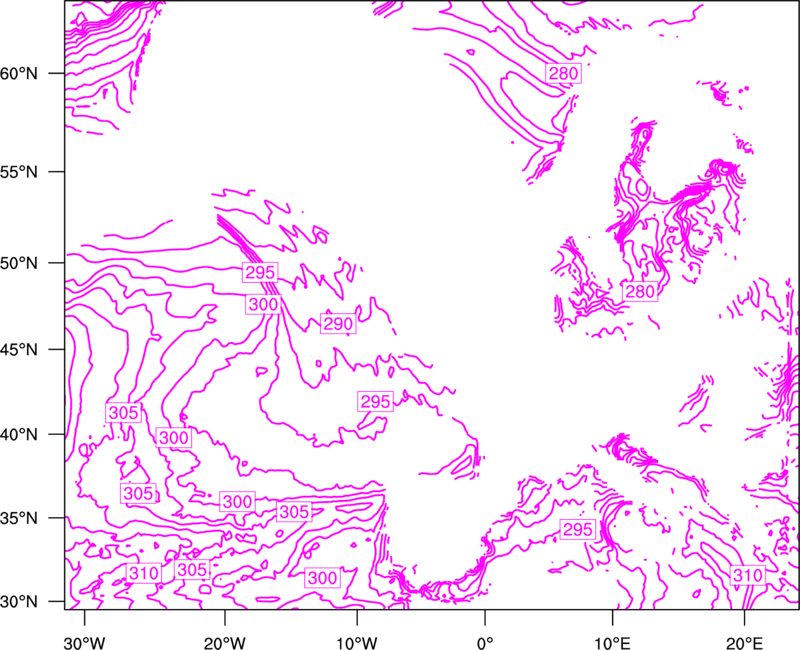The height and width of the screenshot is (650, 800).
Task: Click the 0° longitude axis label
Action: 485,643
